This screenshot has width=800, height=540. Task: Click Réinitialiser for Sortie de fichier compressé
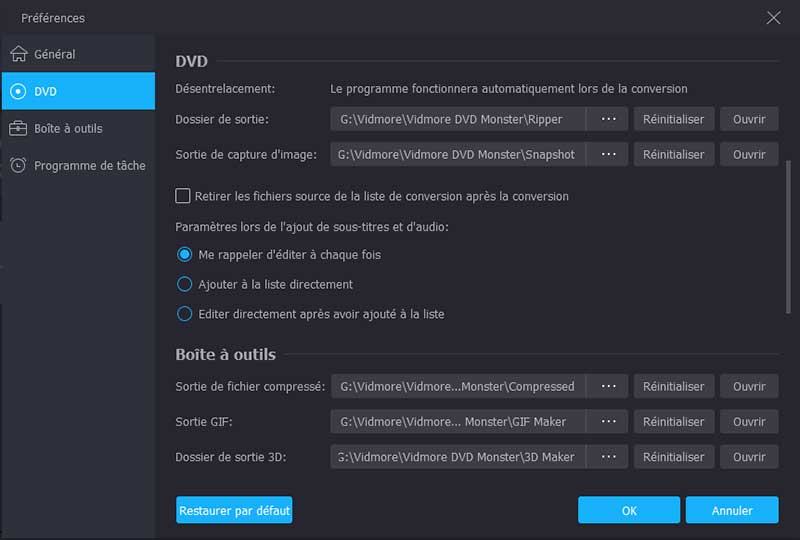pyautogui.click(x=673, y=386)
